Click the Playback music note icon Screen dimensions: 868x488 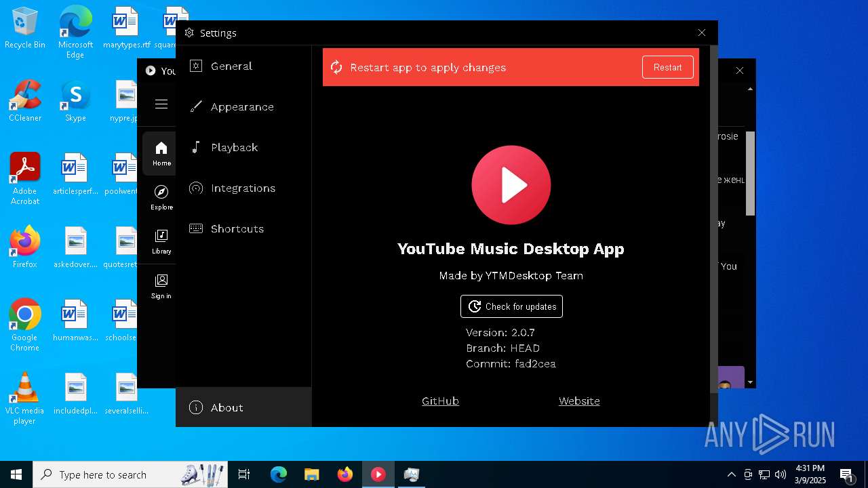(196, 147)
